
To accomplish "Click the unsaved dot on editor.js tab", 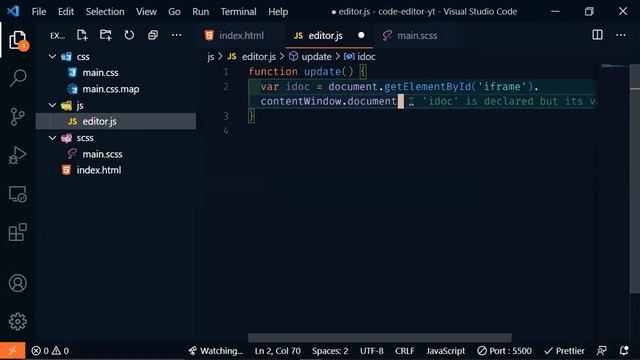I will pyautogui.click(x=361, y=35).
